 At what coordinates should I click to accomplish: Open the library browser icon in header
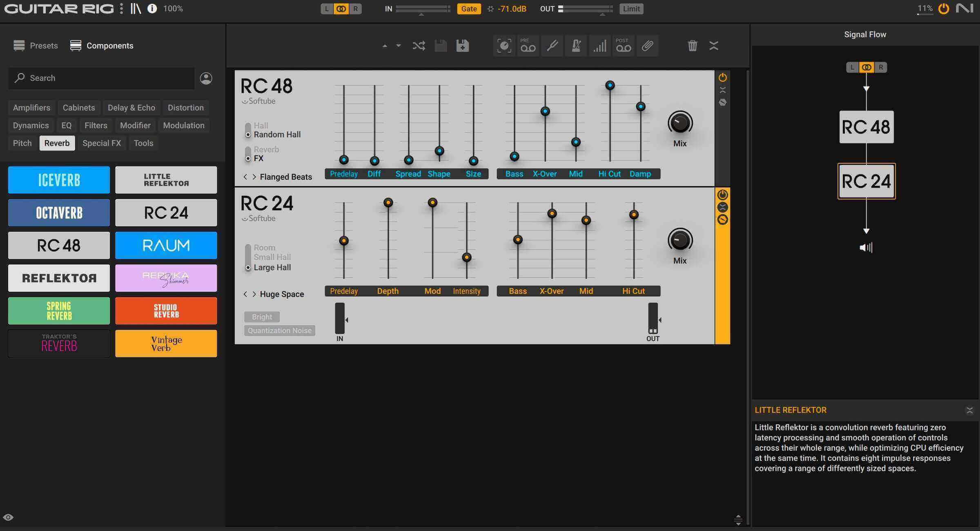point(136,9)
